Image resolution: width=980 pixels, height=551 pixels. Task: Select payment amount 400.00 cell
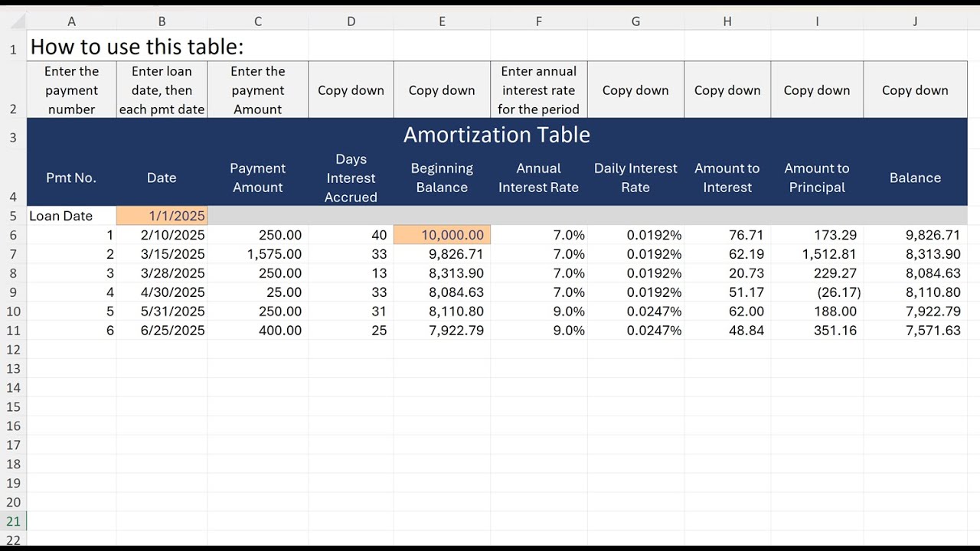pos(258,331)
